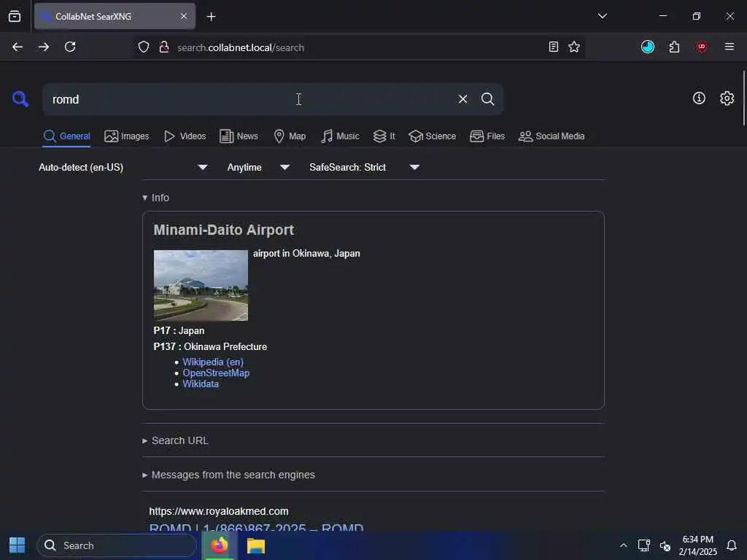747x560 pixels.
Task: Open the SafeSearch: Strict dropdown
Action: [365, 167]
